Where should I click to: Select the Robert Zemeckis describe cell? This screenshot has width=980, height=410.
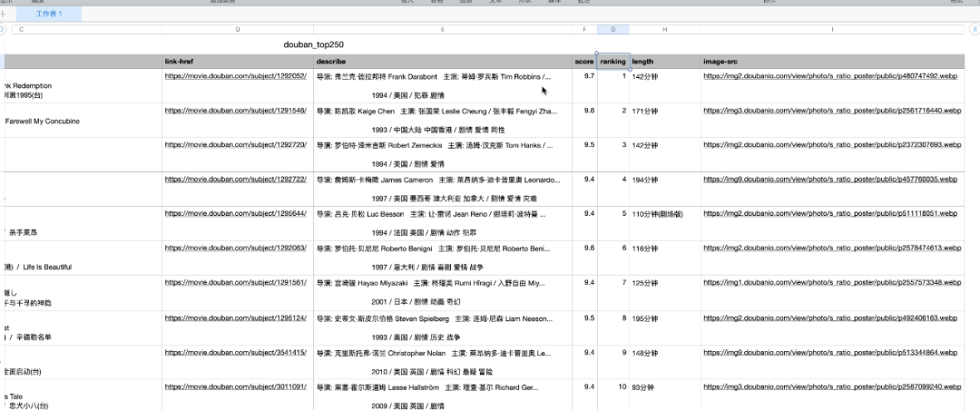click(x=443, y=154)
